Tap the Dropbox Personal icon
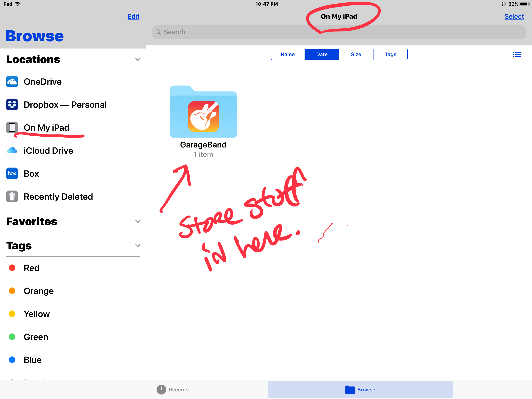The image size is (532, 399). tap(12, 104)
